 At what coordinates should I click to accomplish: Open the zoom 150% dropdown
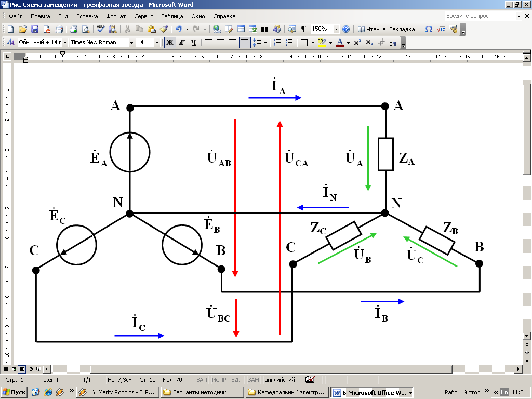(336, 29)
